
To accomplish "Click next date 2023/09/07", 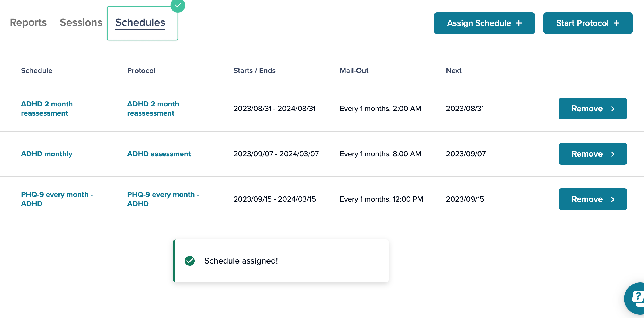I will 466,154.
